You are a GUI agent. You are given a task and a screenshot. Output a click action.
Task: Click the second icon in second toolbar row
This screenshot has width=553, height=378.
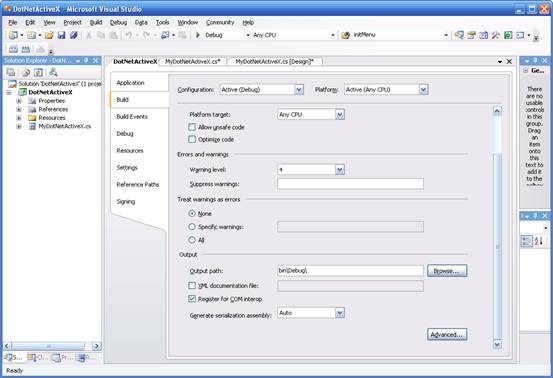(25, 49)
